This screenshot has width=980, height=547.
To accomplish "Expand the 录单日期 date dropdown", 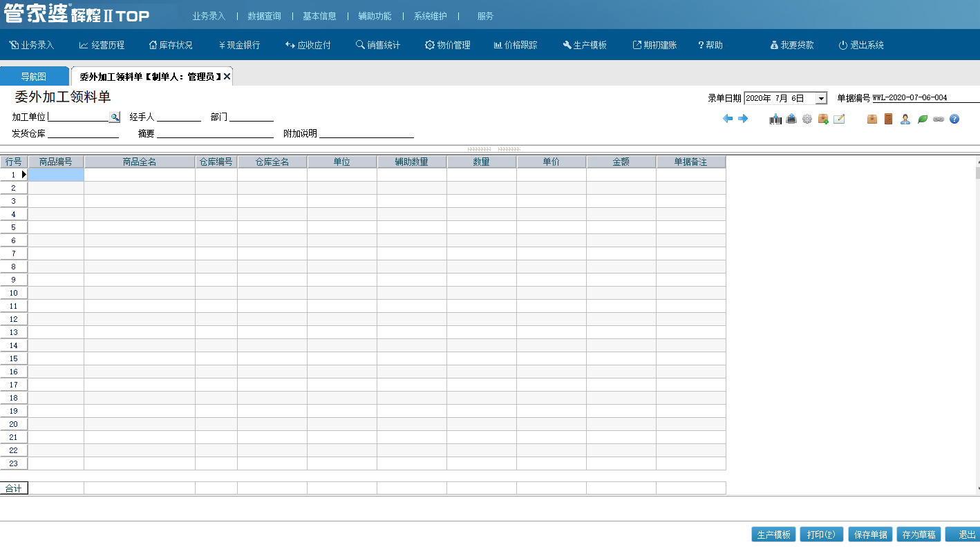I will coord(821,98).
